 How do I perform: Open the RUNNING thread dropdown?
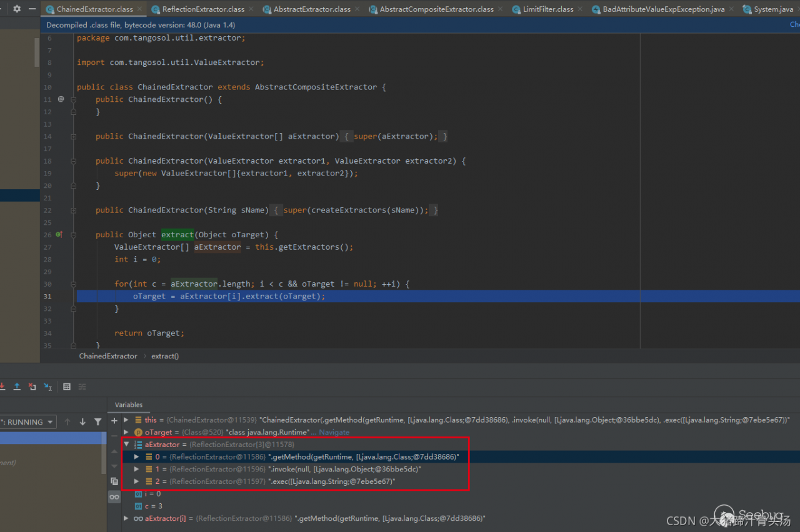point(27,422)
